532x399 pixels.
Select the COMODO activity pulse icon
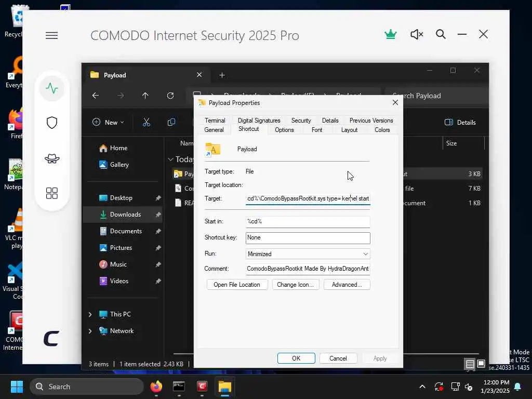52,88
